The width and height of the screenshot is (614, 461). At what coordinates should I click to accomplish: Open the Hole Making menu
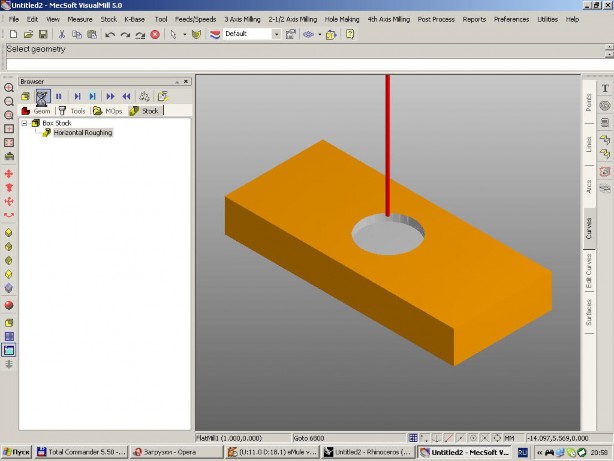click(x=342, y=19)
